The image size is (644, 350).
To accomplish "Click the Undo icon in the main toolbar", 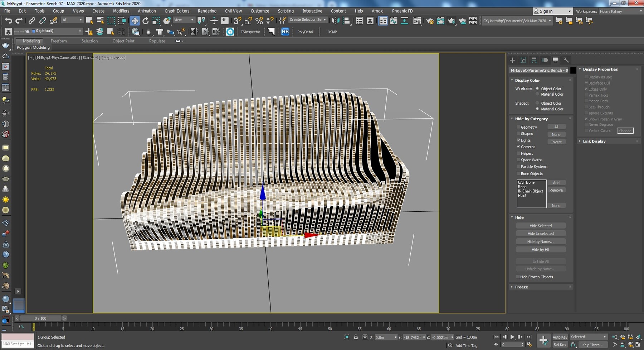I will 9,20.
